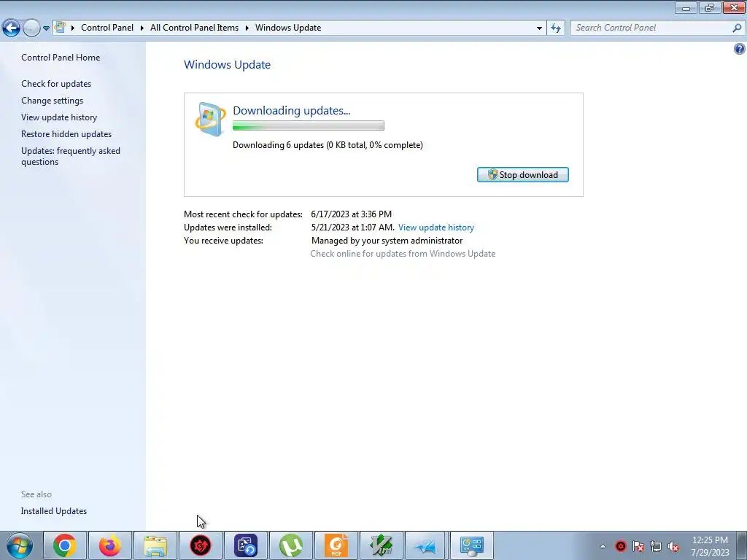
Task: Click Show desktop button at taskbar end
Action: (742, 545)
